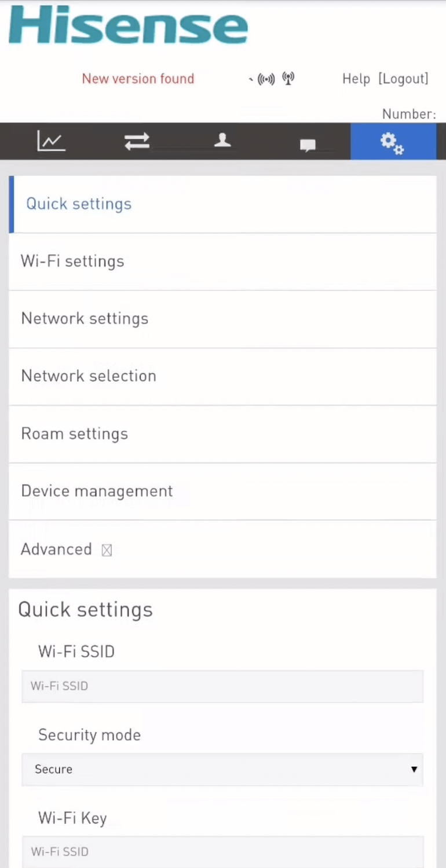The height and width of the screenshot is (868, 446).
Task: Open the data transfer arrows tab
Action: click(137, 141)
